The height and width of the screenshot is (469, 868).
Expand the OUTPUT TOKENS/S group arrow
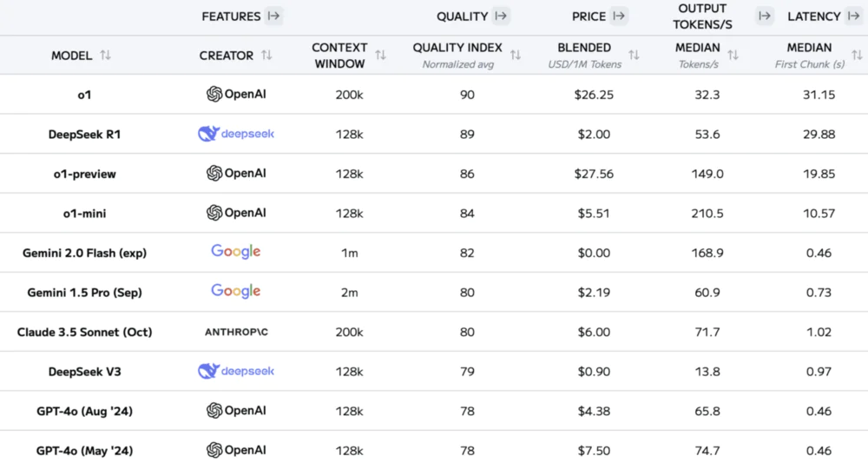click(765, 16)
